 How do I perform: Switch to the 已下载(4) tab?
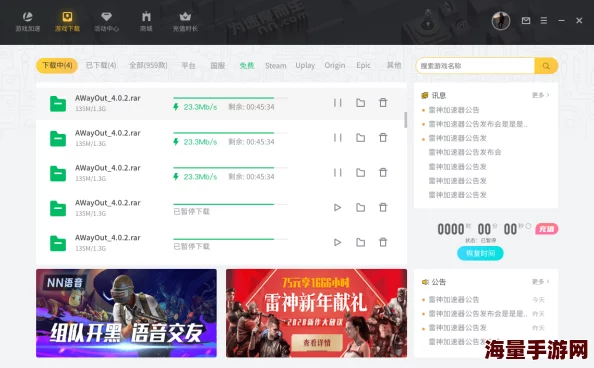point(101,66)
